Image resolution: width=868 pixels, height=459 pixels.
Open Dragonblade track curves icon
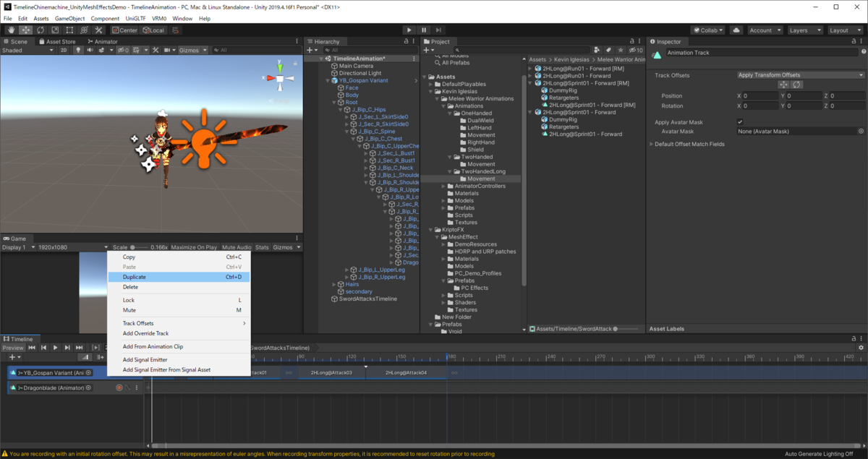[x=129, y=388]
